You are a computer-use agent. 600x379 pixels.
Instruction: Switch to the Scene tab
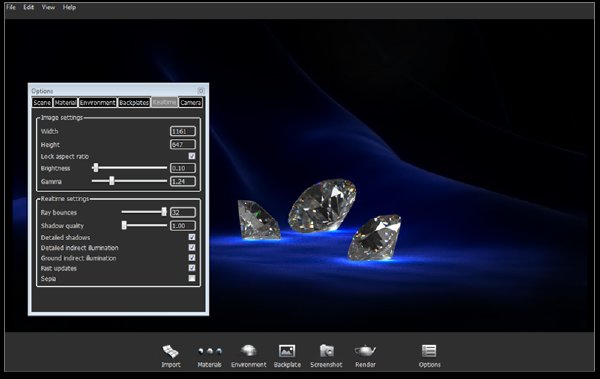click(x=42, y=103)
